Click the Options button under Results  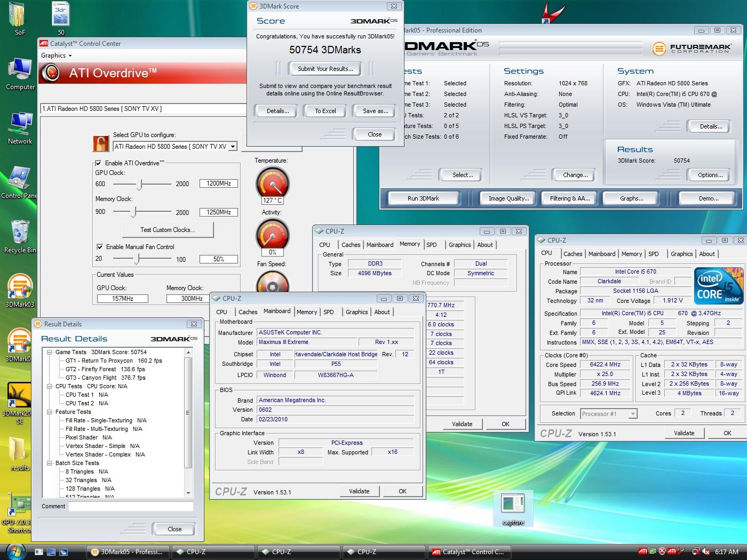pos(710,175)
